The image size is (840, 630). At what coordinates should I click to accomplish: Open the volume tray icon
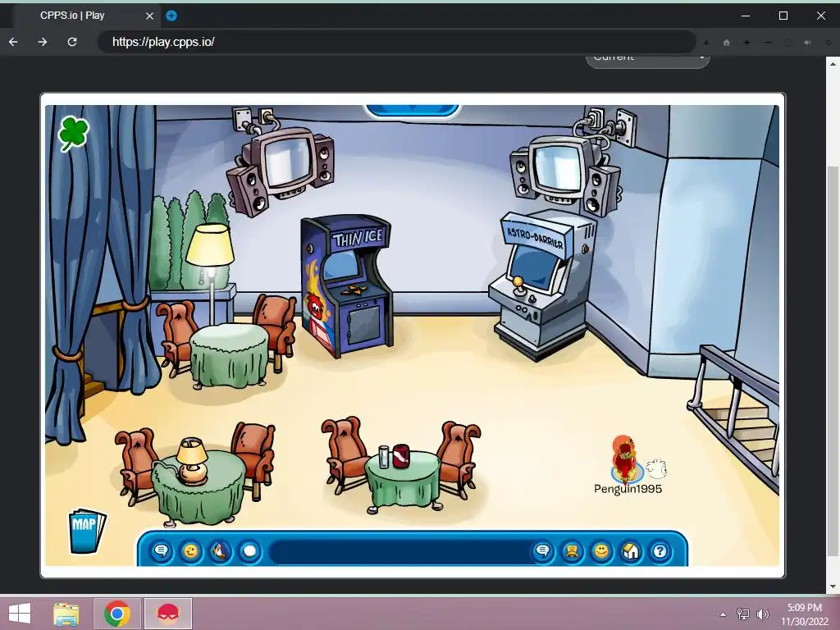click(x=762, y=614)
